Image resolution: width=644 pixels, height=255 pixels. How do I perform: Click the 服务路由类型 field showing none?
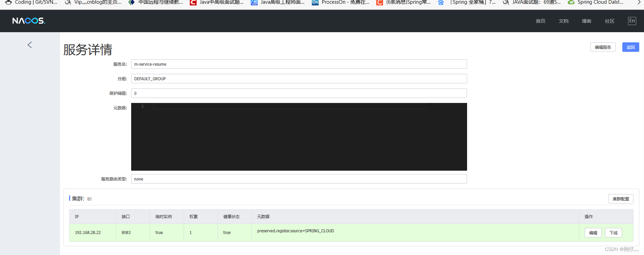[x=299, y=179]
